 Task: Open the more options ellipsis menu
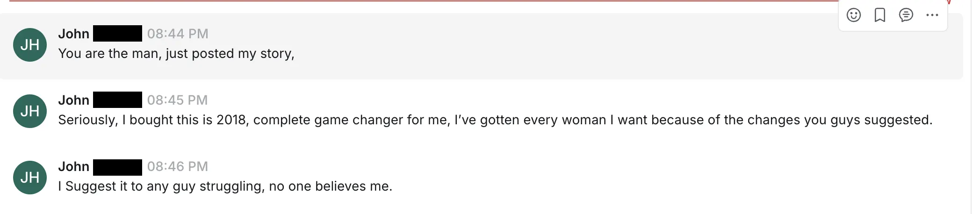[932, 15]
